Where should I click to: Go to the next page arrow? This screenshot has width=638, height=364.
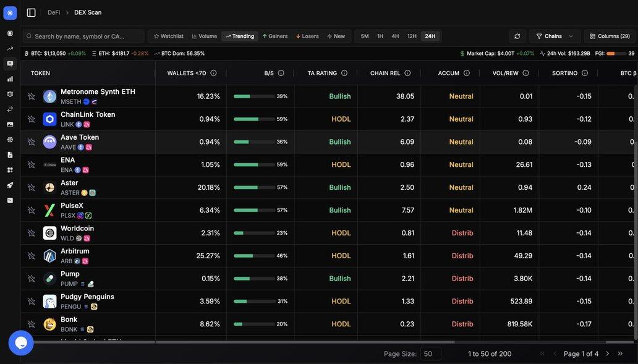(608, 353)
